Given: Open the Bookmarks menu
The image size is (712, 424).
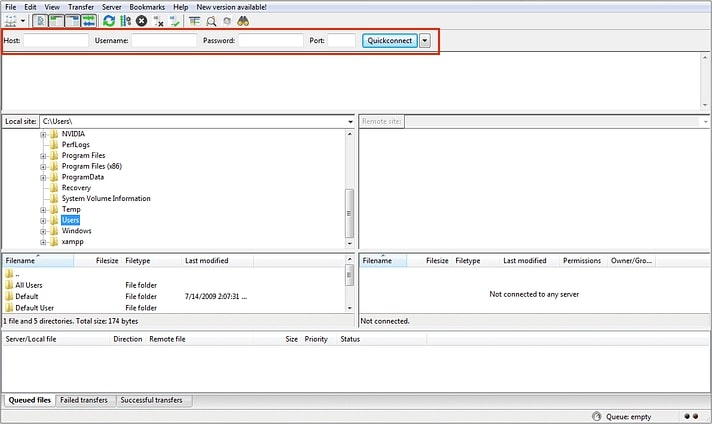Looking at the screenshot, I should (x=147, y=7).
